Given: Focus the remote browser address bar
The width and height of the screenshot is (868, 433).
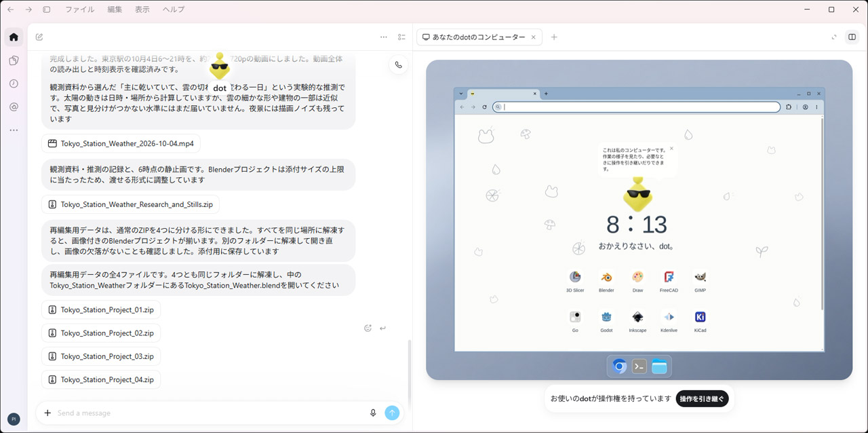Looking at the screenshot, I should (637, 107).
